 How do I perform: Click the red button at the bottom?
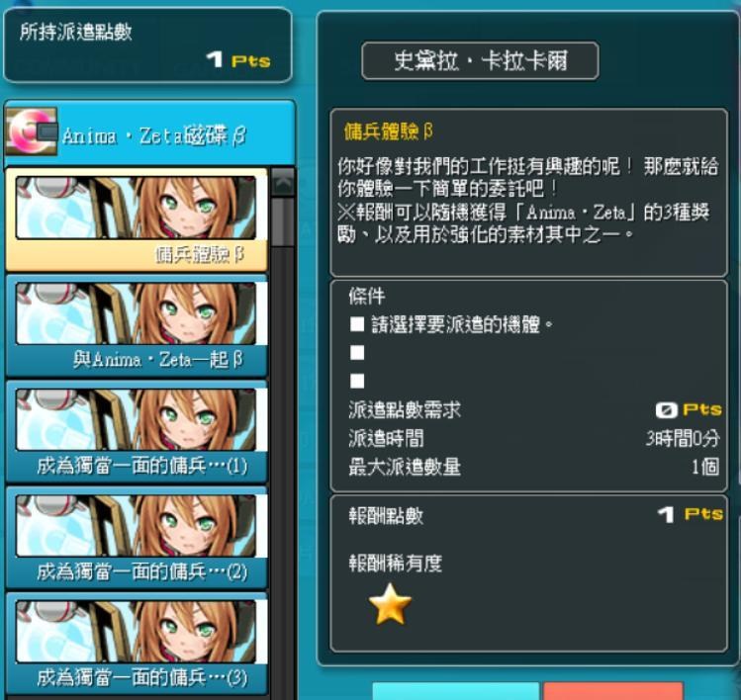pos(613,691)
